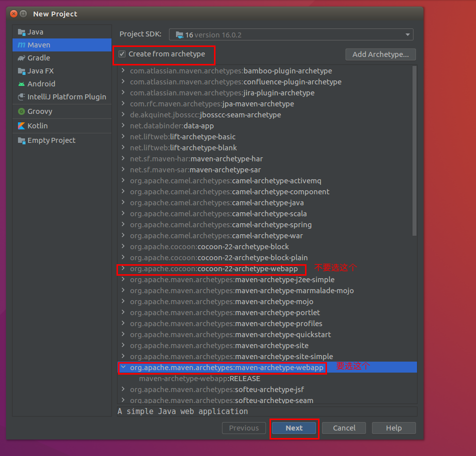The height and width of the screenshot is (456, 476).
Task: Open the Project SDK dropdown arrow
Action: click(407, 35)
